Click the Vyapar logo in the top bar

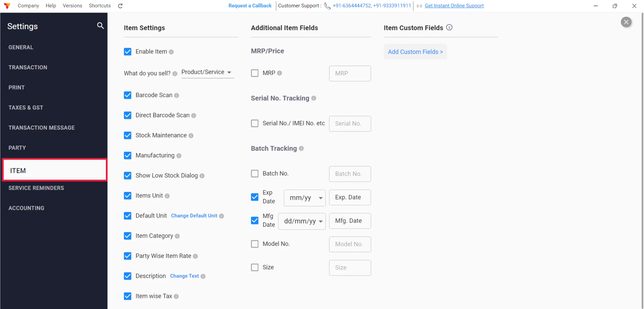[x=7, y=6]
